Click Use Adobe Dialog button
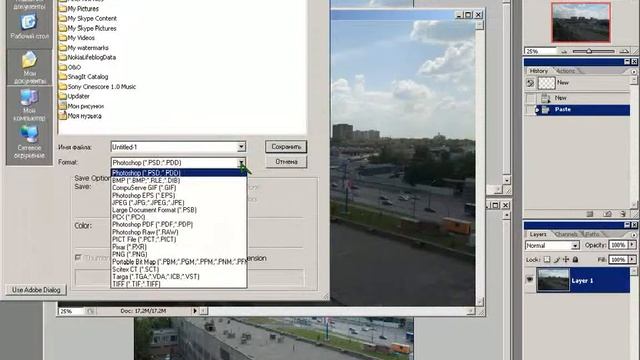 coord(36,290)
